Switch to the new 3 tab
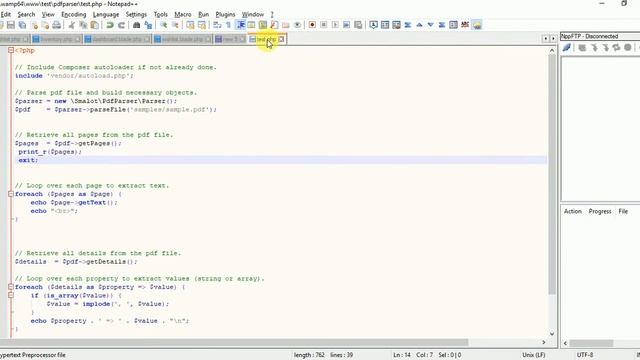This screenshot has width=640, height=360. 230,39
